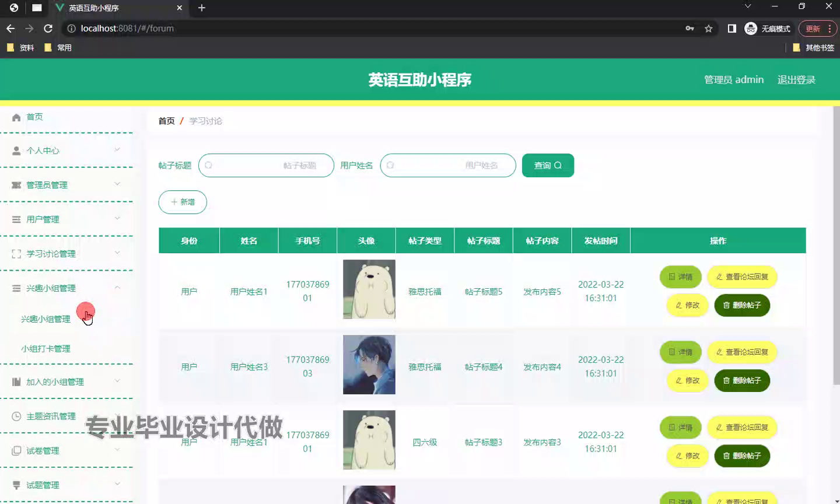Expand the 试题管理 menu chevron
The image size is (840, 504).
[117, 484]
